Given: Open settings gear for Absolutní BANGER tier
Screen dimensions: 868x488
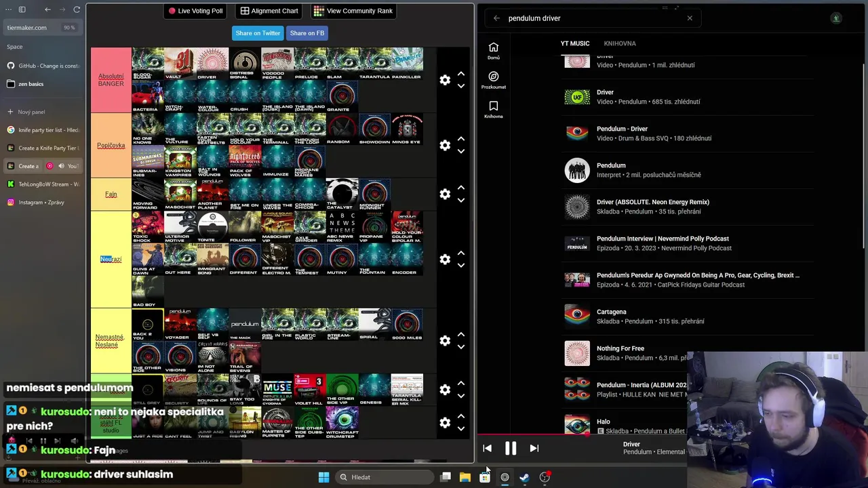Looking at the screenshot, I should pos(445,80).
